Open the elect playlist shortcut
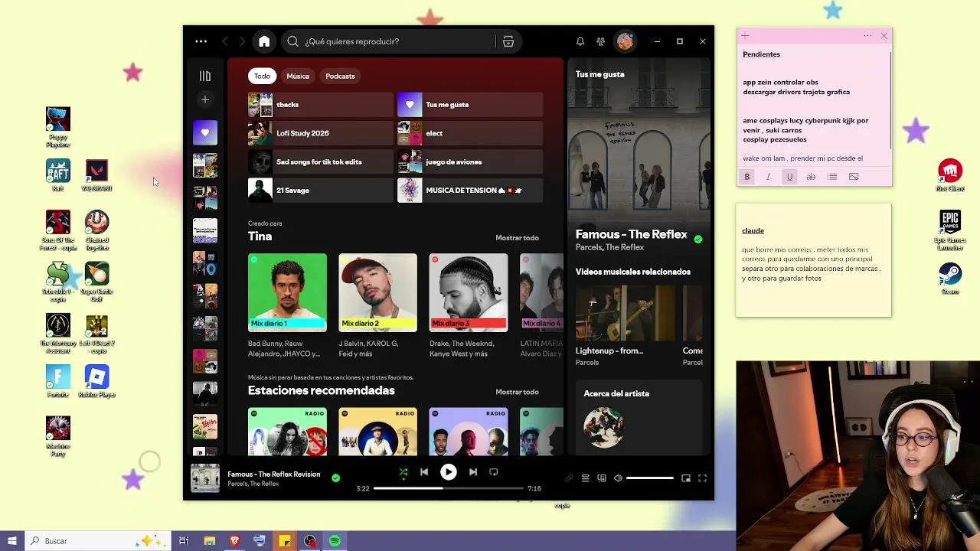Image resolution: width=980 pixels, height=551 pixels. pos(470,133)
